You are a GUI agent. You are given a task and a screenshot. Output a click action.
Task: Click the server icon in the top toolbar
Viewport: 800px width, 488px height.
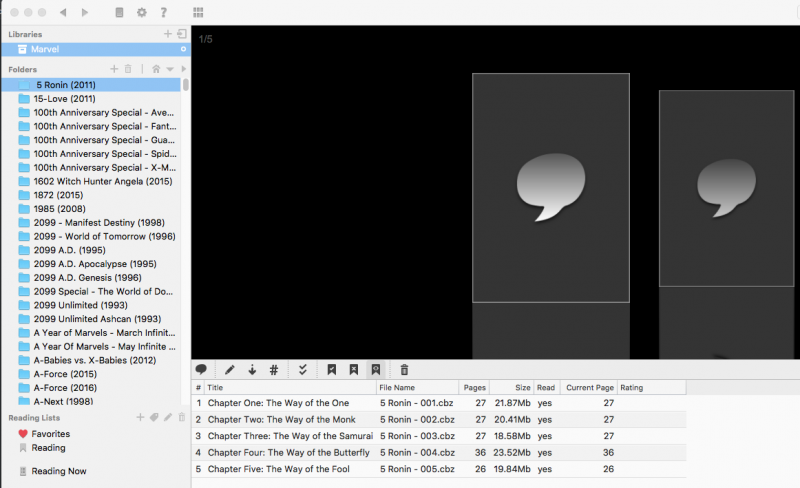tap(119, 12)
